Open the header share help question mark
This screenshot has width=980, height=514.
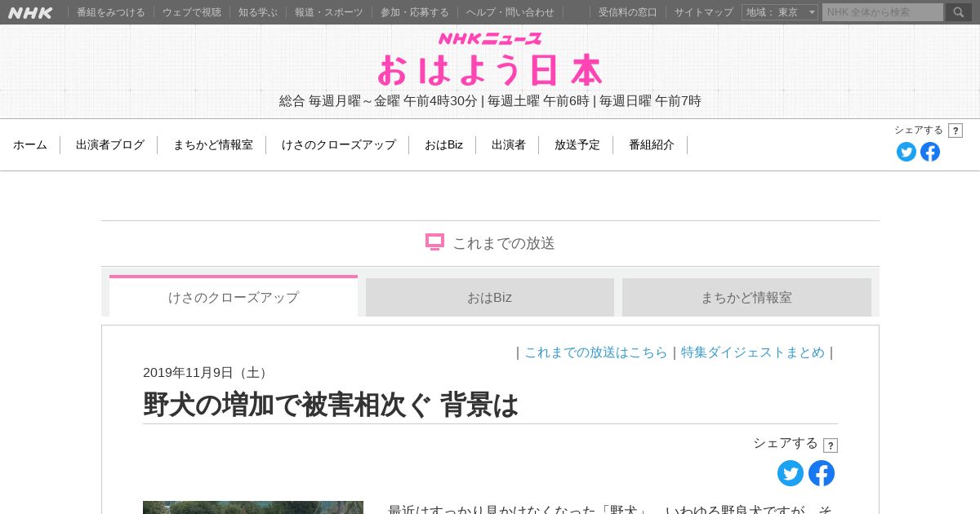tap(955, 131)
